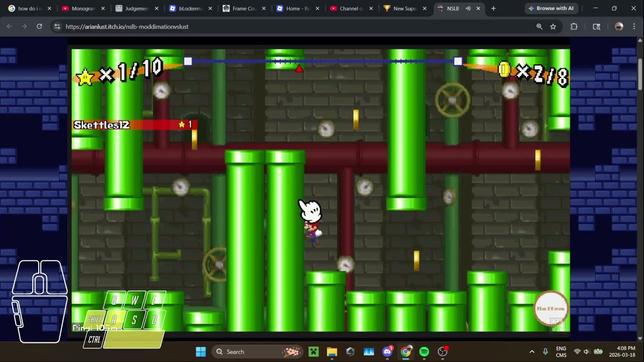This screenshot has height=362, width=644.
Task: Open Discord from the taskbar
Action: pos(387,351)
